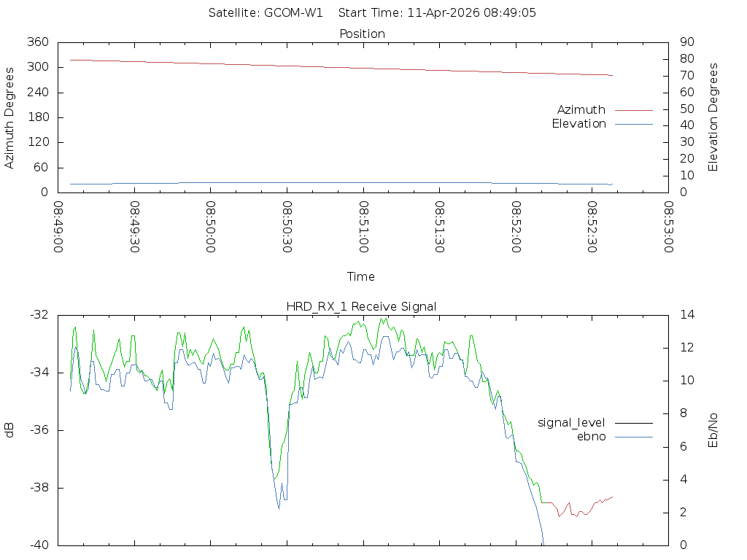Viewport: 747px width, 560px height.
Task: Click the 08:50:30 time tick label
Action: click(x=287, y=227)
